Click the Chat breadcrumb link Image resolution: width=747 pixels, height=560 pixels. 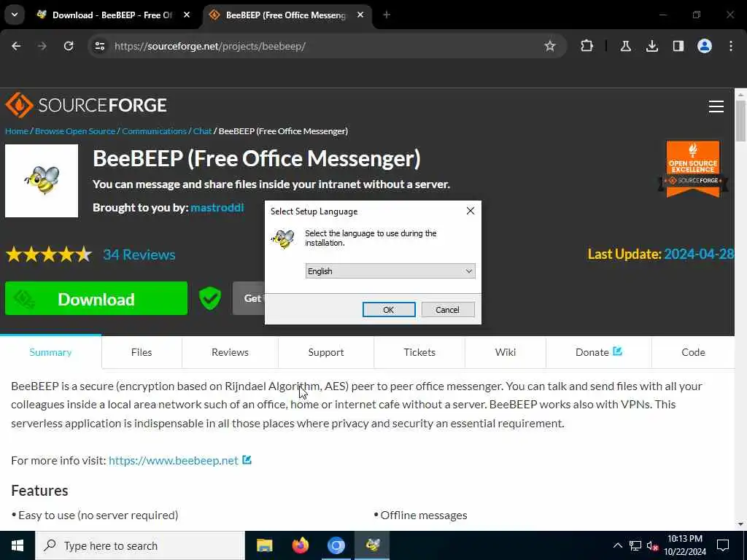203,131
